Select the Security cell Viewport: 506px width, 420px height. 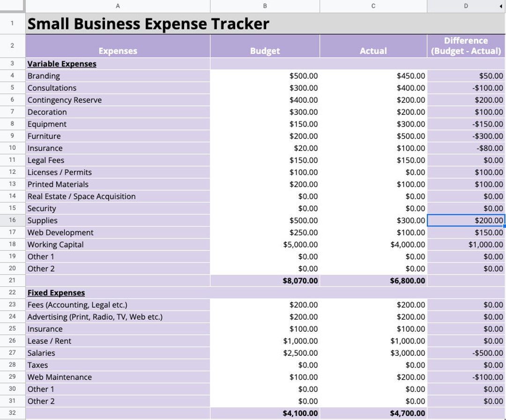click(118, 209)
